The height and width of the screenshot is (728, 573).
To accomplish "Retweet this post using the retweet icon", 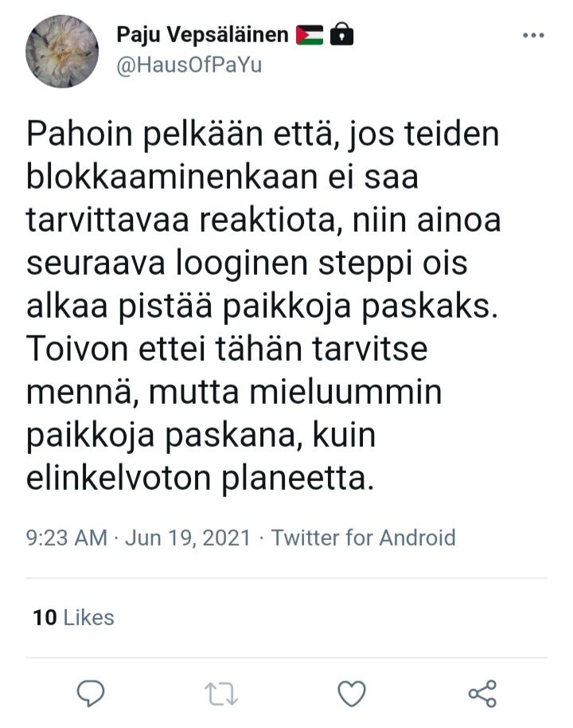I will tap(220, 693).
